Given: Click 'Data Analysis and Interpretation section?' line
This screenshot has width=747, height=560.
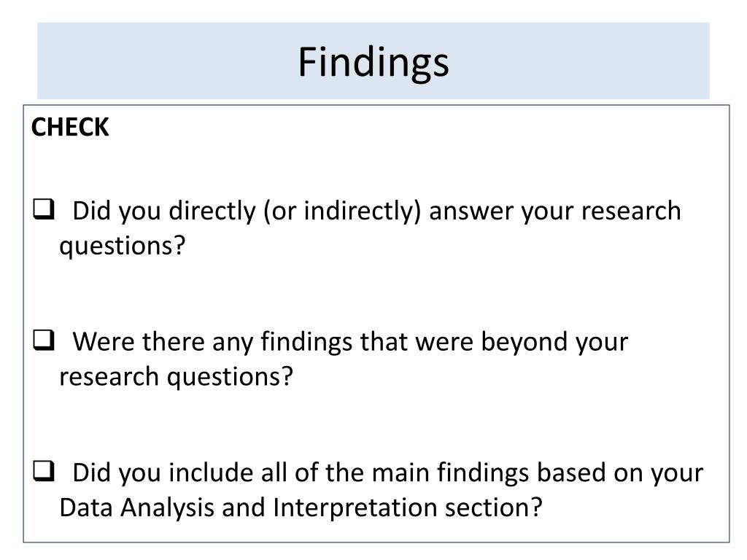Looking at the screenshot, I should coord(301,507).
